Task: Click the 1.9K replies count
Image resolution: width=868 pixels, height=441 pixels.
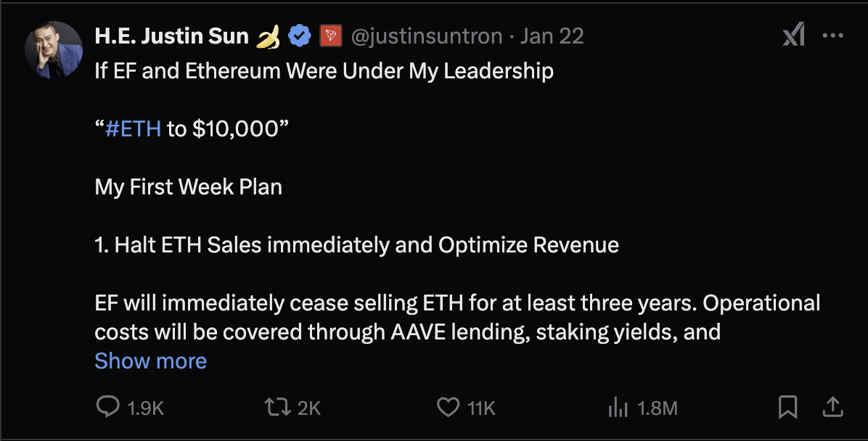Action: 146,408
